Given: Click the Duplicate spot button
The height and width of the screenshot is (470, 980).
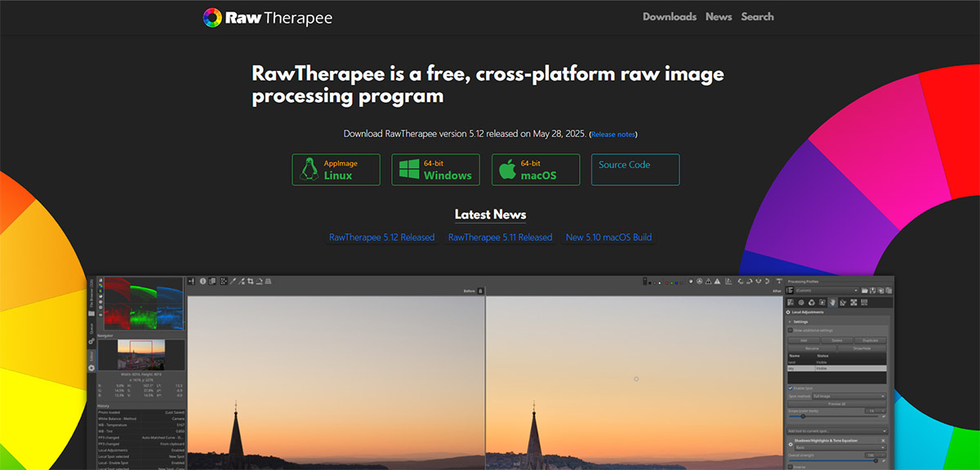Looking at the screenshot, I should pos(870,340).
